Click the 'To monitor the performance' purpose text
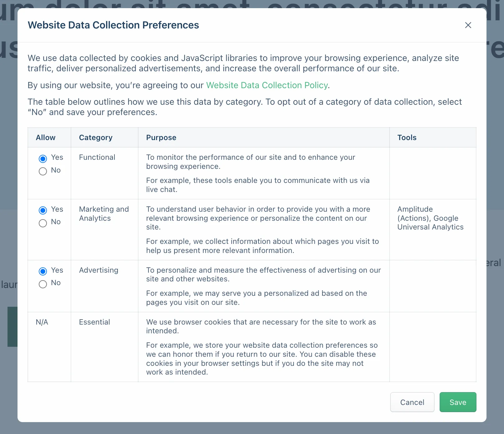 tap(250, 162)
